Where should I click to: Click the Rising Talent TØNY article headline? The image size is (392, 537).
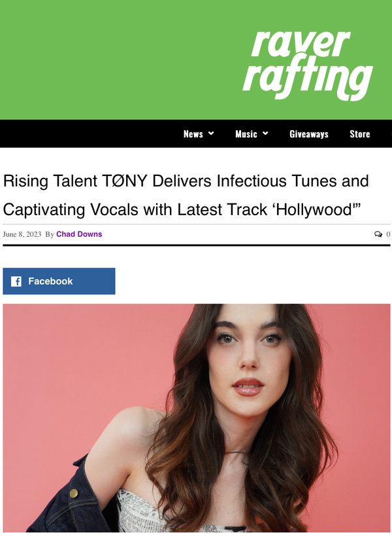click(x=186, y=195)
